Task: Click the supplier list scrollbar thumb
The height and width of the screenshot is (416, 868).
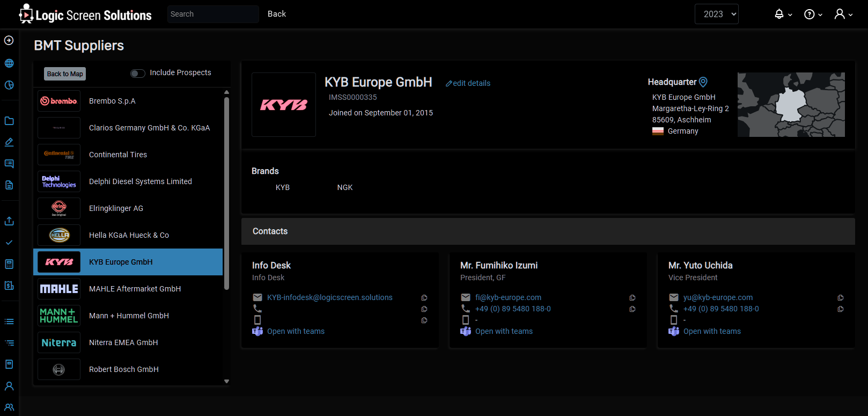Action: click(x=226, y=193)
